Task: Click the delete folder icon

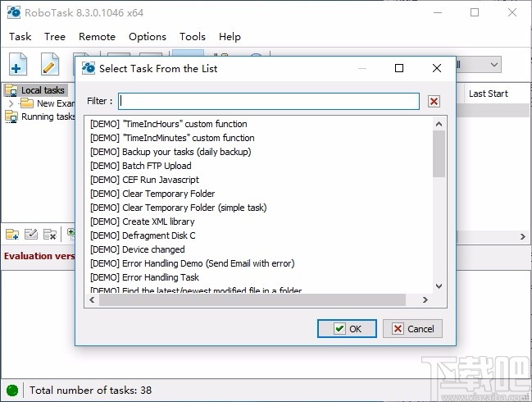Action: 50,234
